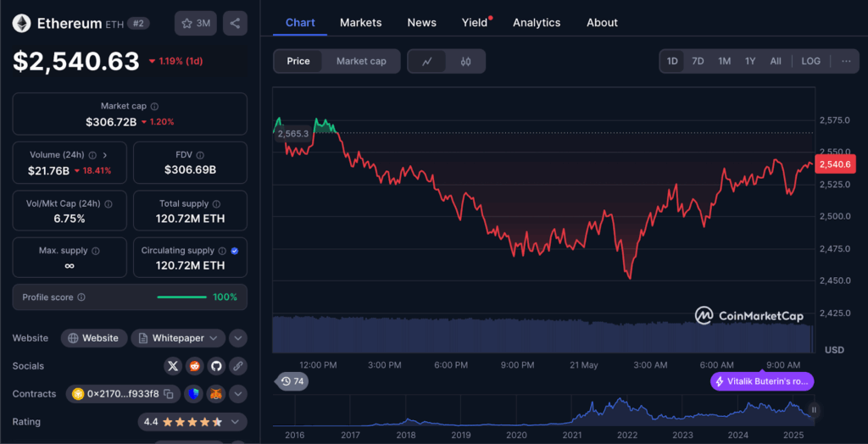Image resolution: width=868 pixels, height=444 pixels.
Task: Copy the 0x2170 contract address
Action: pos(169,394)
